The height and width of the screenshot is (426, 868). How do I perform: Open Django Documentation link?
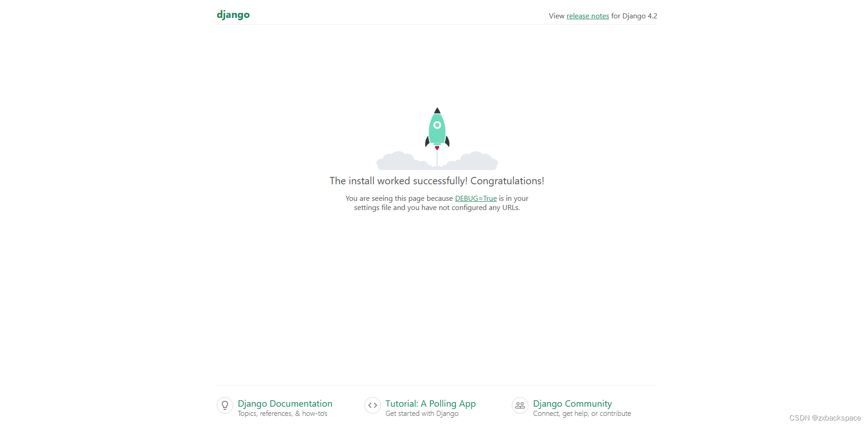coord(285,403)
